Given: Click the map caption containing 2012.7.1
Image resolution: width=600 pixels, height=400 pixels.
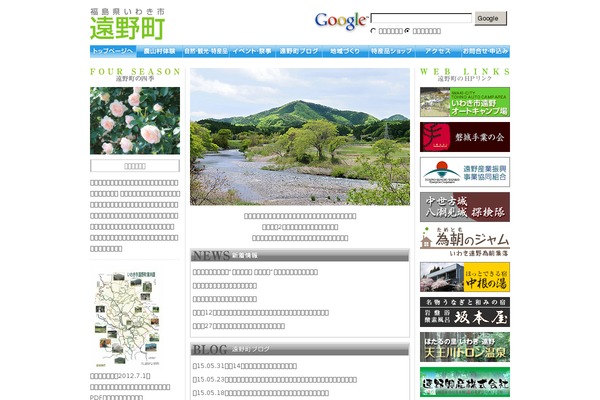Looking at the screenshot, I should coord(120,376).
